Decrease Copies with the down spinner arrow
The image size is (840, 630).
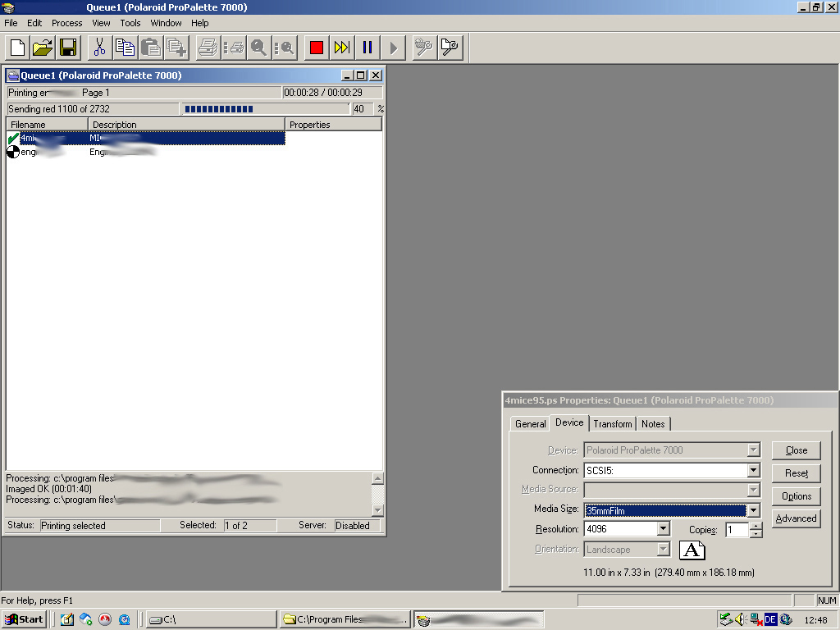pos(756,533)
